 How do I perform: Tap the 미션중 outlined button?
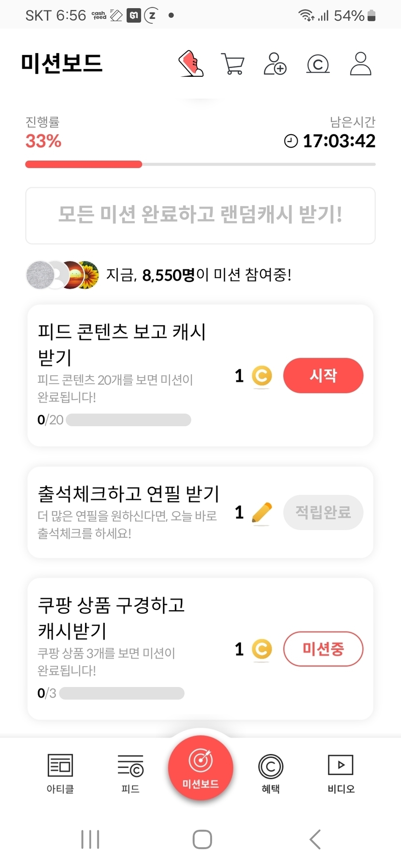[323, 649]
